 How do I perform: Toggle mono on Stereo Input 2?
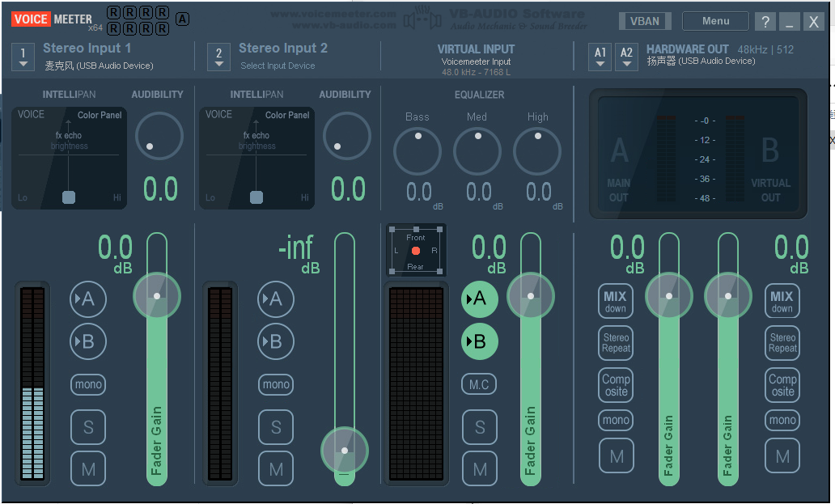point(276,384)
